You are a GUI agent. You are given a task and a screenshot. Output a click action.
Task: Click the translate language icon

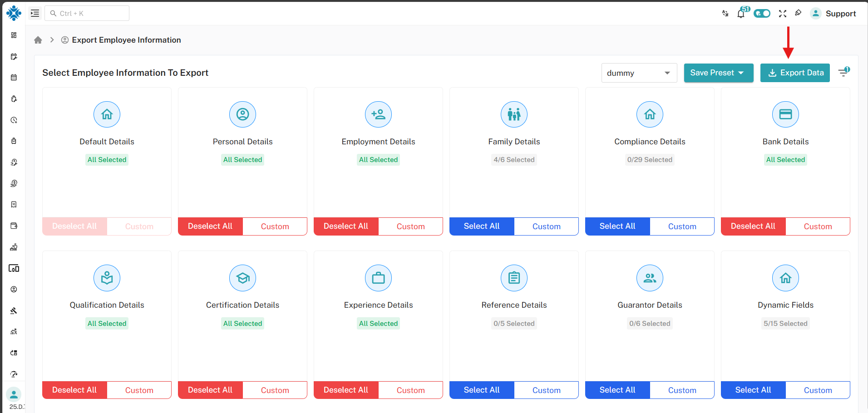[725, 14]
